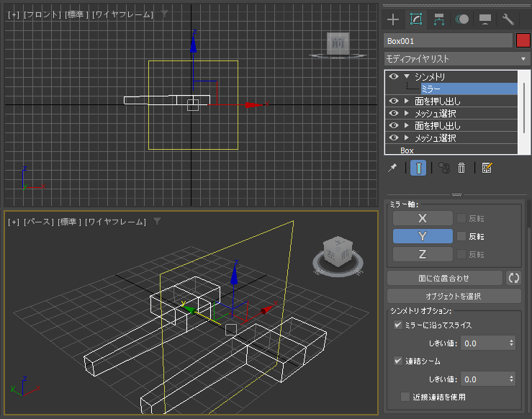Click perspective viewport filter funnel icon

[157, 222]
